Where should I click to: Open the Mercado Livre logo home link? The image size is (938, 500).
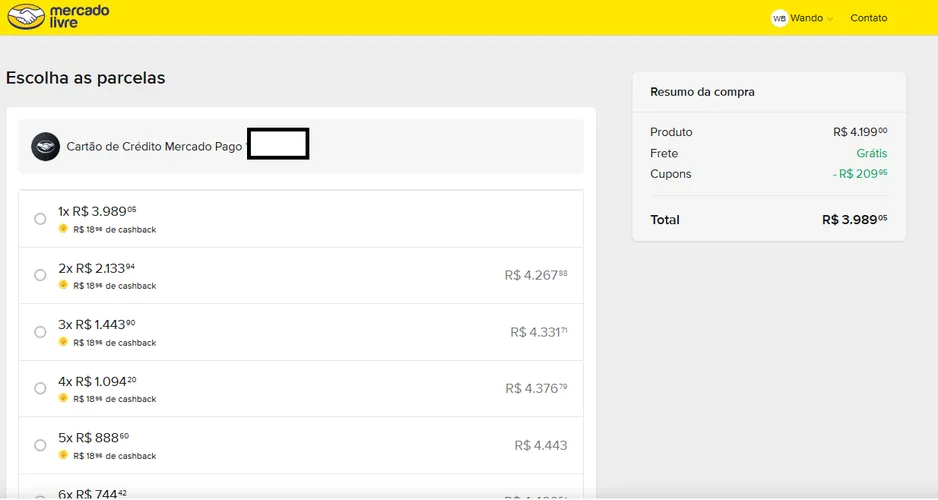58,17
